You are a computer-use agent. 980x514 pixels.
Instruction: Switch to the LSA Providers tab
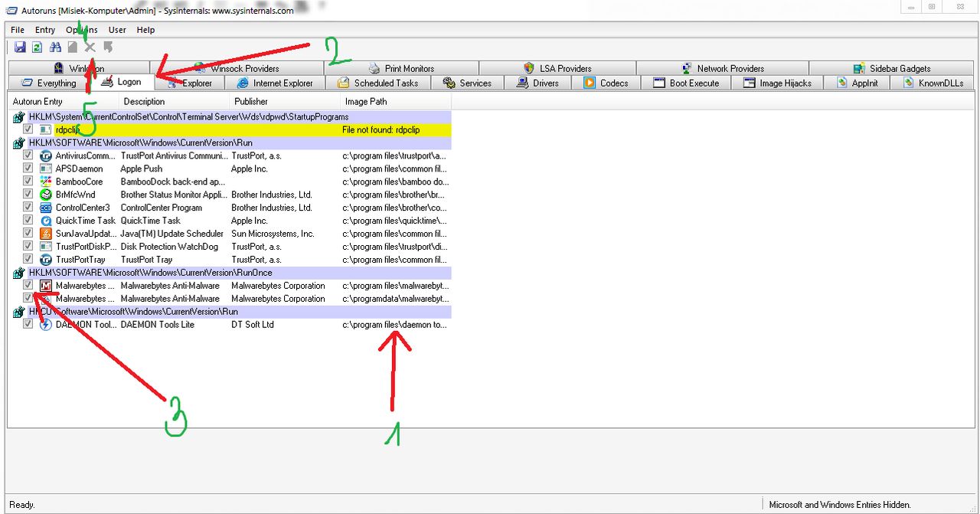(x=557, y=68)
